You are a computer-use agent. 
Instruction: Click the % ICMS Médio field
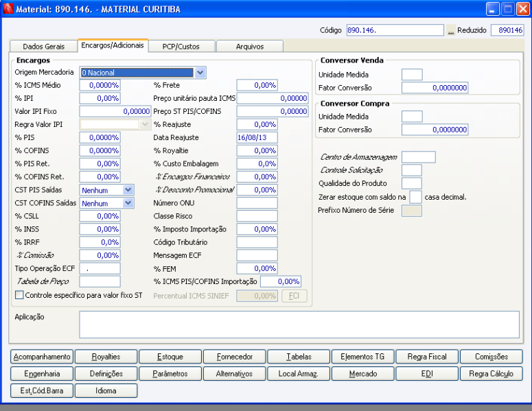[x=100, y=85]
